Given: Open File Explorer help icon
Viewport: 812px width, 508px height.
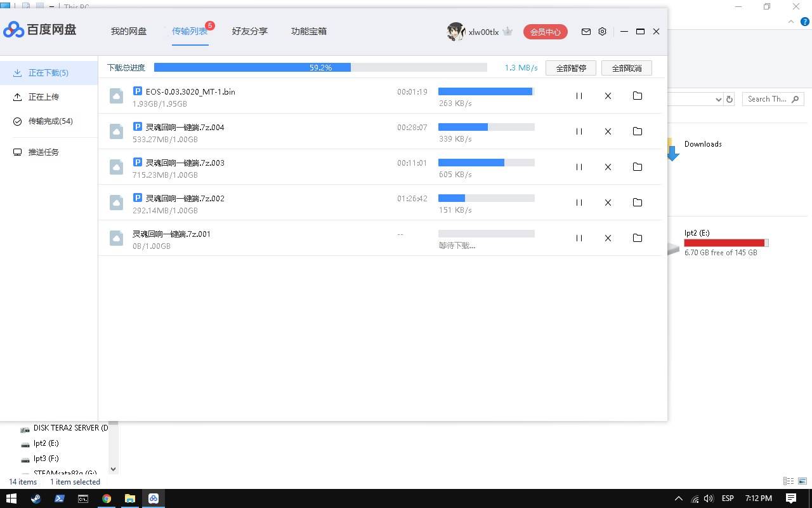Looking at the screenshot, I should 804,21.
